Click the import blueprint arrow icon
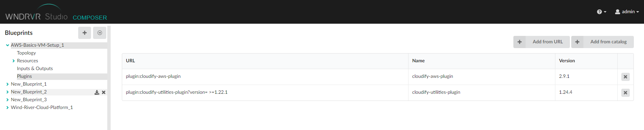 [x=100, y=33]
